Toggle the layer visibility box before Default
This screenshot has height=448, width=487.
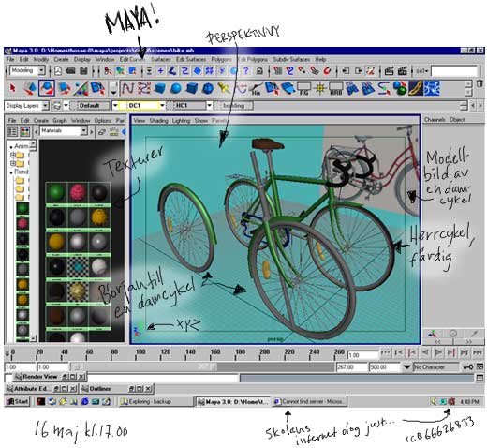click(x=74, y=106)
